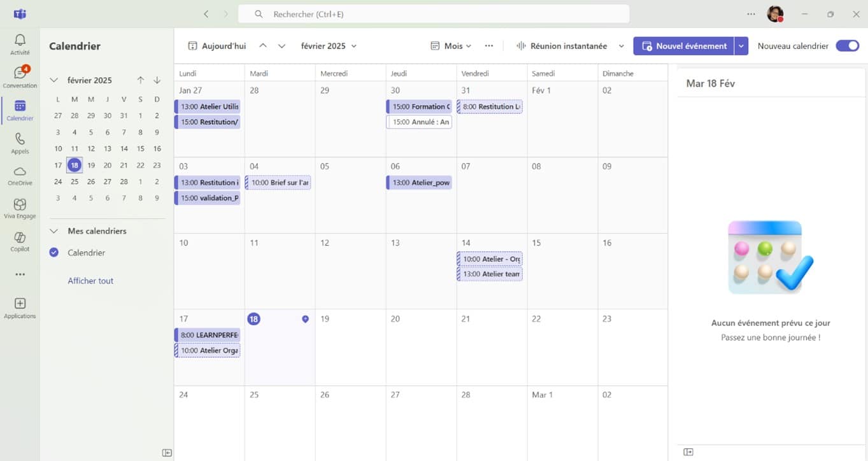868x461 pixels.
Task: Click the navigate back arrow at top
Action: pyautogui.click(x=205, y=13)
